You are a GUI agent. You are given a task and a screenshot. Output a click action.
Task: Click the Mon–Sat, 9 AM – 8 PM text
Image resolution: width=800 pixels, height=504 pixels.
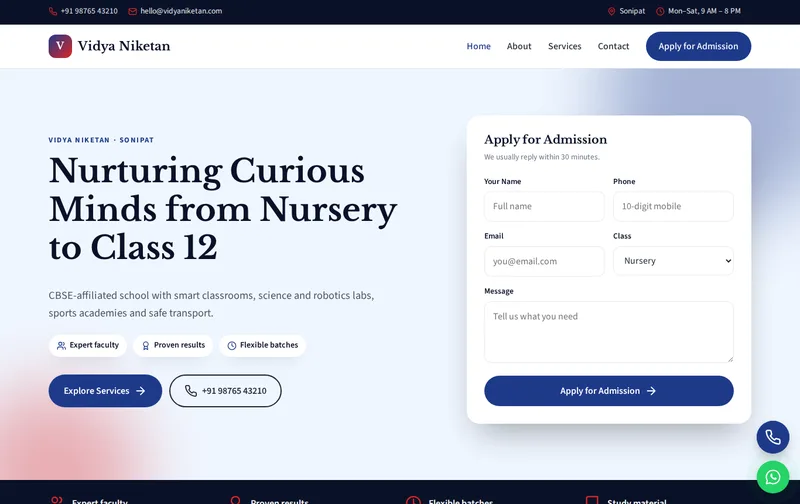point(704,11)
